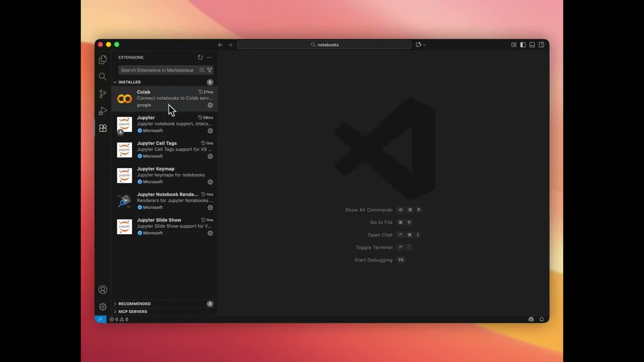Image resolution: width=644 pixels, height=362 pixels.
Task: Select the Jupyter Slide Show extension
Action: tap(165, 227)
